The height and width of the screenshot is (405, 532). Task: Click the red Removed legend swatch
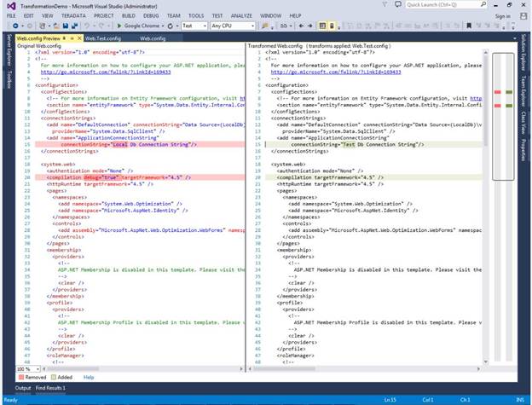pos(21,377)
